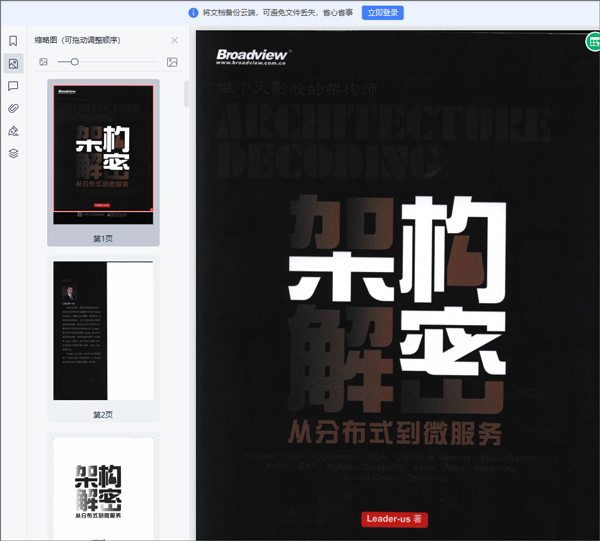Click the thumbnail size slider handle
The image size is (600, 541).
[x=75, y=62]
